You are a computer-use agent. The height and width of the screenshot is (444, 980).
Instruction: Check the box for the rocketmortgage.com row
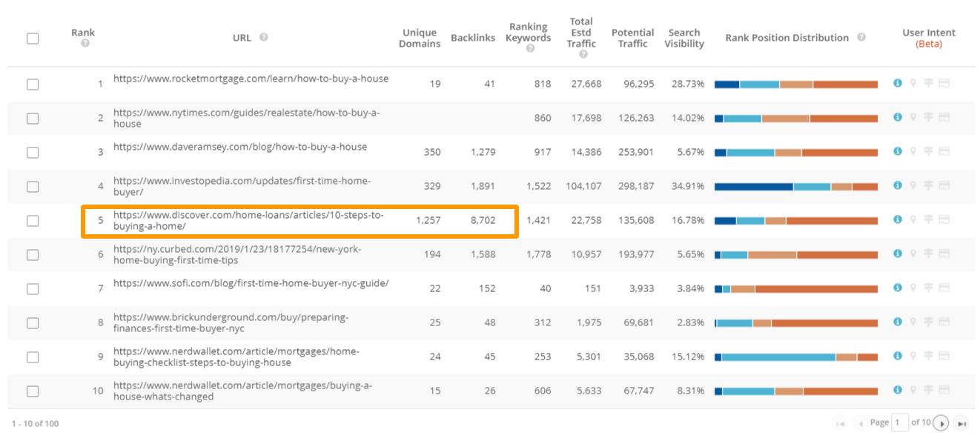[33, 85]
